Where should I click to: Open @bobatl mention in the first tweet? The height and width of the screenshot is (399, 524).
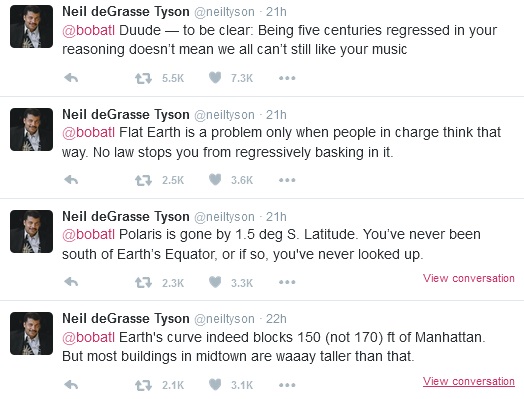89,30
